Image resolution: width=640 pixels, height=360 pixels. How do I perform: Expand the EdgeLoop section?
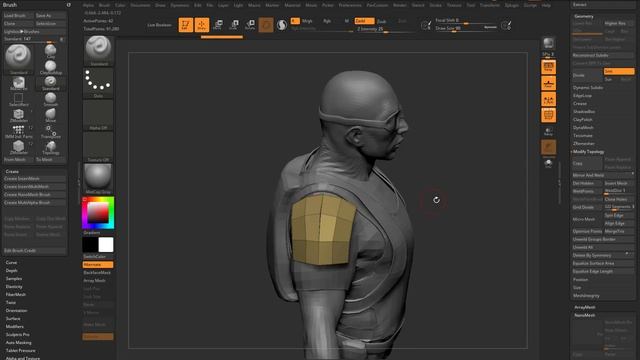[582, 96]
